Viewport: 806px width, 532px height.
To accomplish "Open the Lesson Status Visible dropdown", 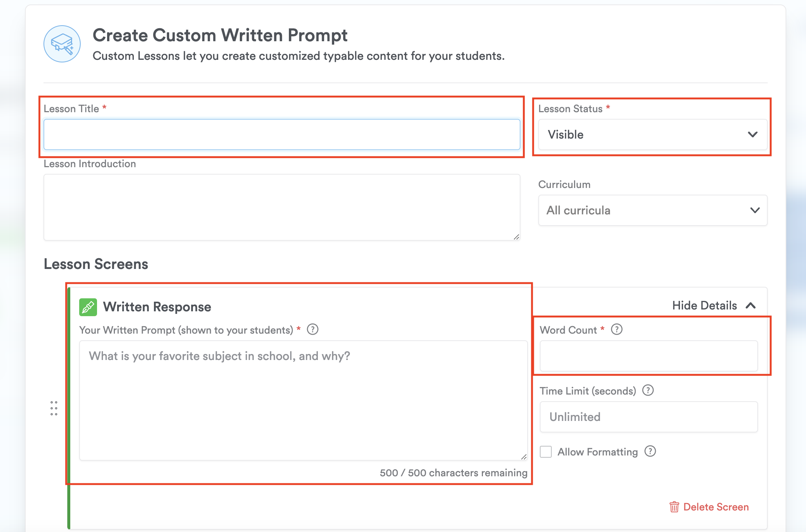I will tap(652, 134).
